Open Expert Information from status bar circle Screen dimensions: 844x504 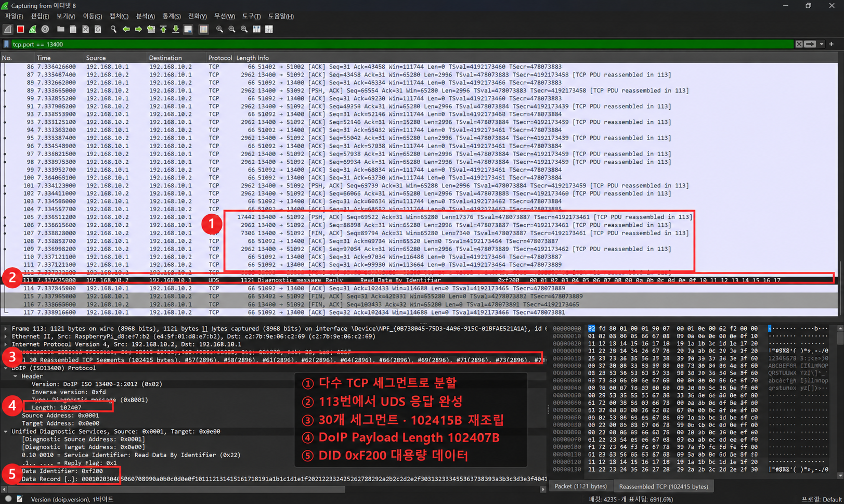[x=8, y=499]
